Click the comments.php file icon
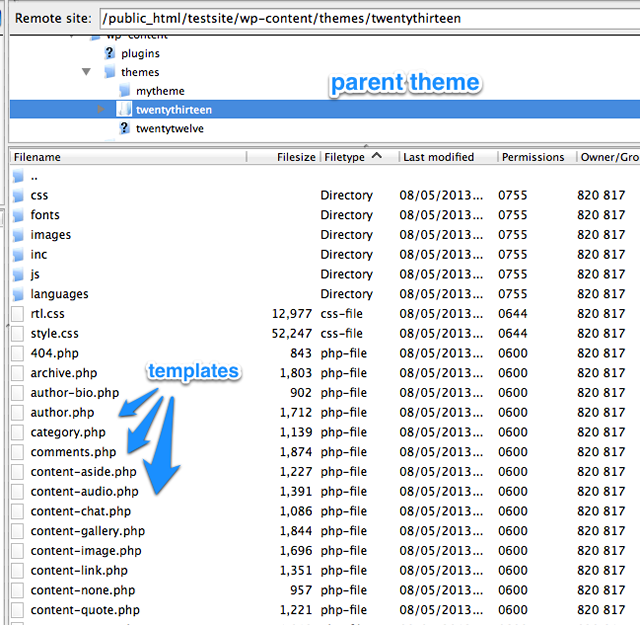This screenshot has width=640, height=625. point(18,452)
